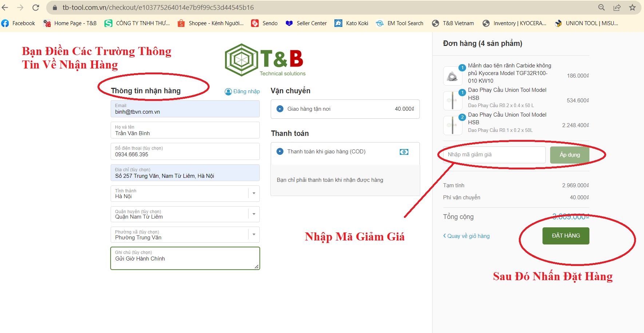
Task: Focus the Ghi chú notes textarea
Action: (x=185, y=258)
